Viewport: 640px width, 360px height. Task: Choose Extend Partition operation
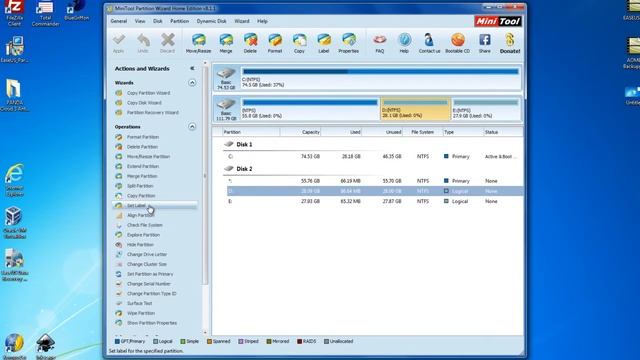pos(142,167)
